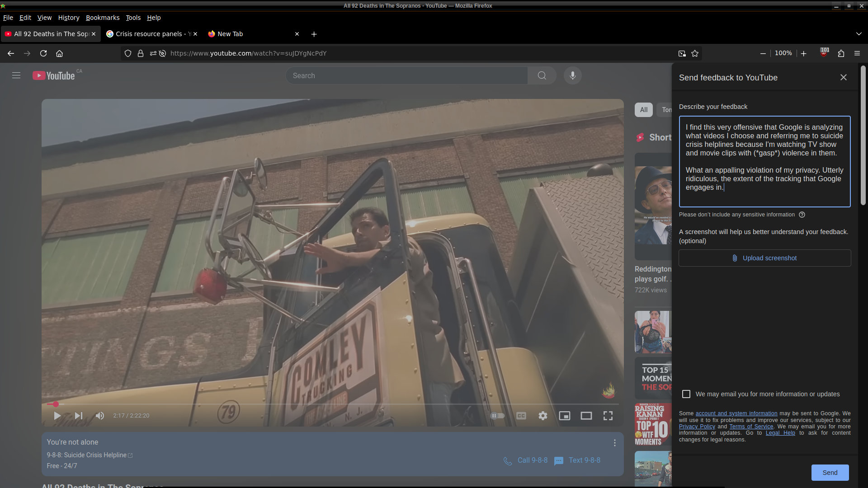Viewport: 868px width, 488px height.
Task: Enable miniplayer mode
Action: pos(565,416)
